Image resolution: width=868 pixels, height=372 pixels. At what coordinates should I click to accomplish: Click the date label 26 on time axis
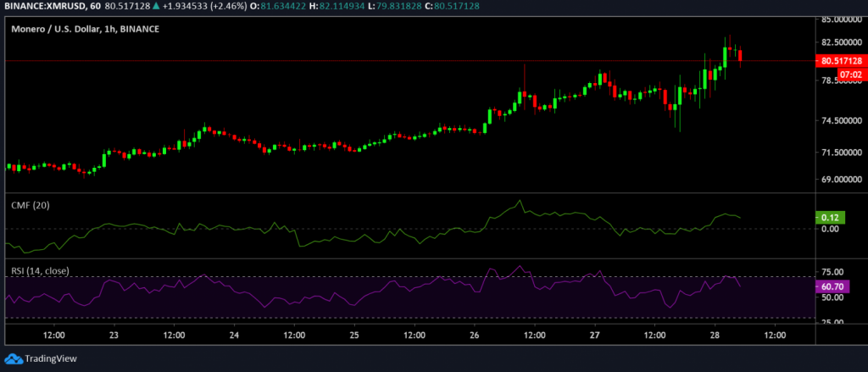[475, 336]
